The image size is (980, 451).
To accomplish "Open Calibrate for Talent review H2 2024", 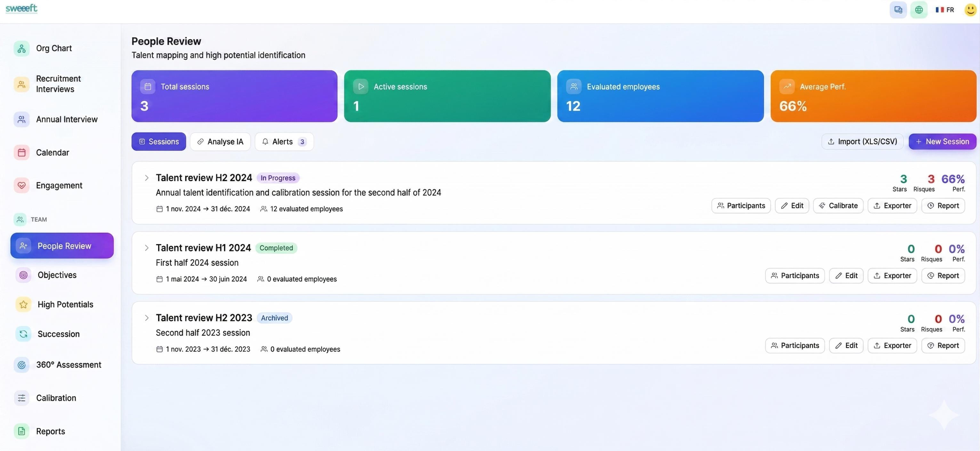I will pyautogui.click(x=838, y=206).
